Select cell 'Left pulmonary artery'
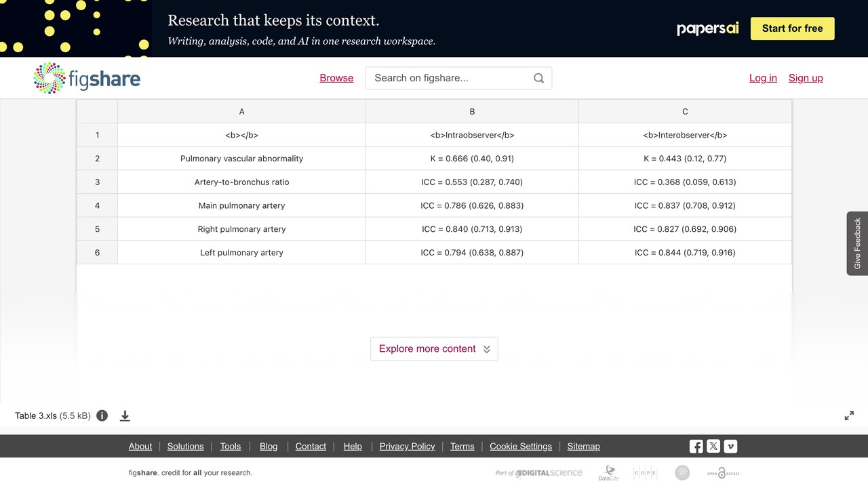 click(x=241, y=253)
